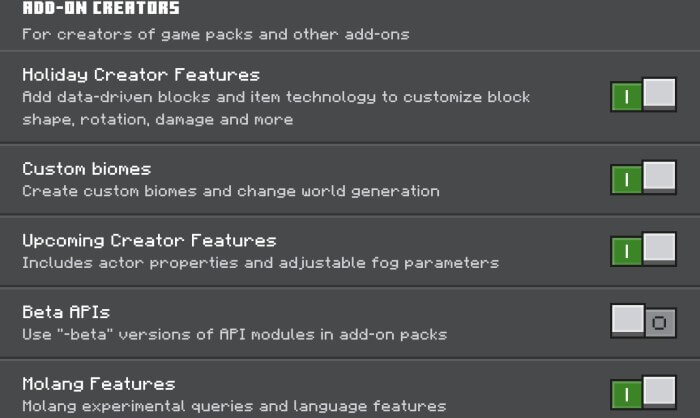Image resolution: width=700 pixels, height=418 pixels.
Task: Select the Molang Features title
Action: pos(98,384)
